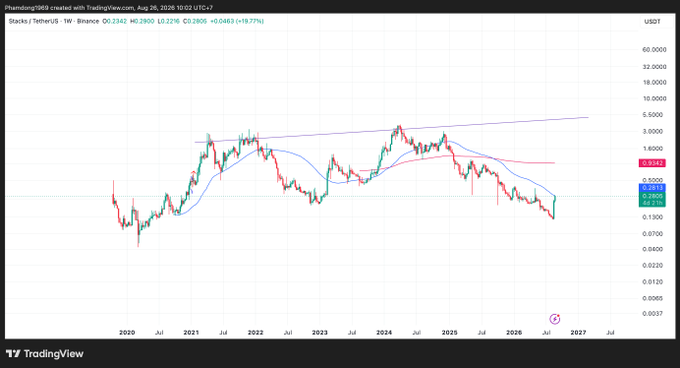Click the 0.0037 price axis label

click(x=654, y=313)
